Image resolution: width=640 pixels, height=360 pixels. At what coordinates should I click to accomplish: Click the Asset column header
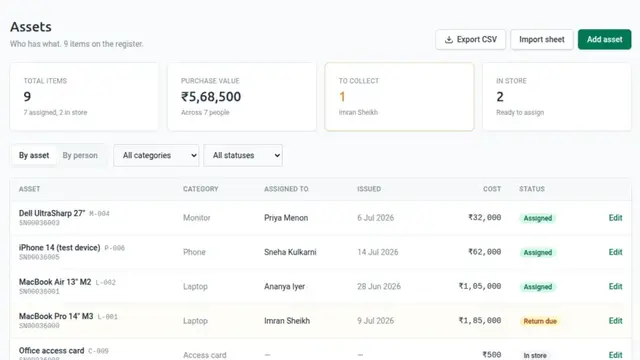29,189
